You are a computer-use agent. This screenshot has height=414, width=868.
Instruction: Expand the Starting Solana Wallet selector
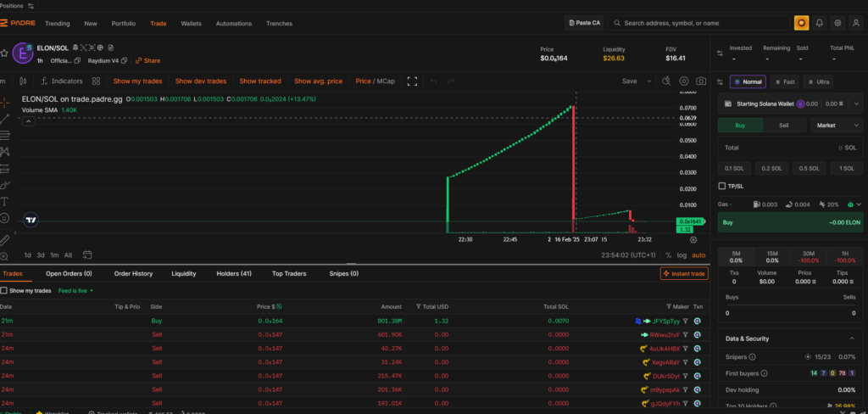coord(856,103)
